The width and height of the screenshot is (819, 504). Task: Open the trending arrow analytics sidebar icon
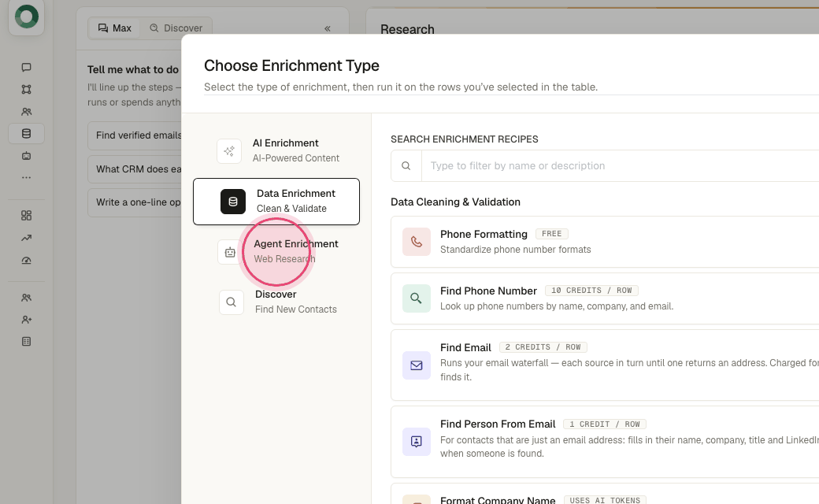point(26,238)
